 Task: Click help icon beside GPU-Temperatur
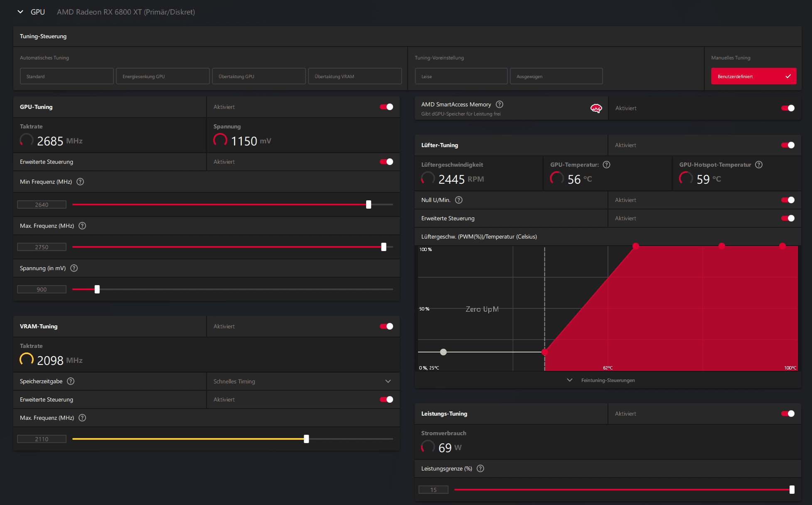point(606,165)
